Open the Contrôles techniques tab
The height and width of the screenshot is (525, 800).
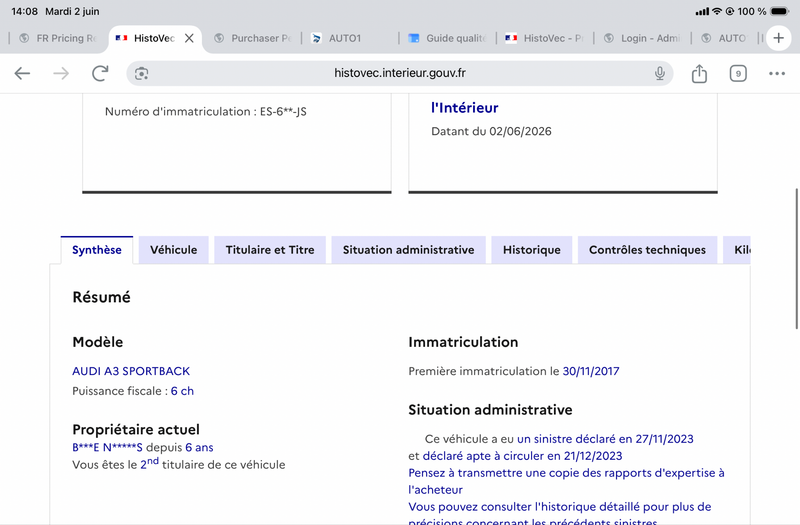[647, 250]
